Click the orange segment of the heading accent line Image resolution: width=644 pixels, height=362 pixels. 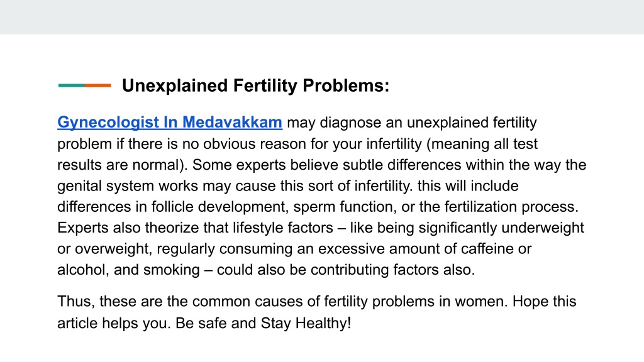98,85
